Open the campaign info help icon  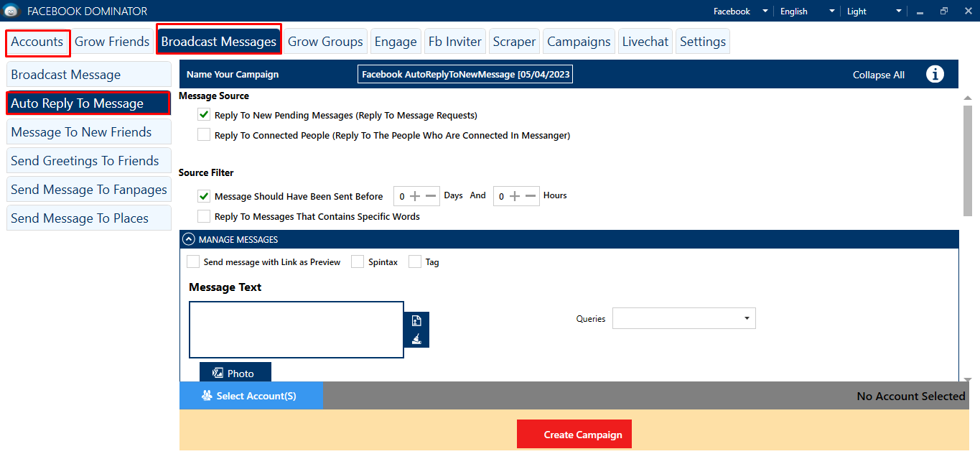[x=935, y=74]
